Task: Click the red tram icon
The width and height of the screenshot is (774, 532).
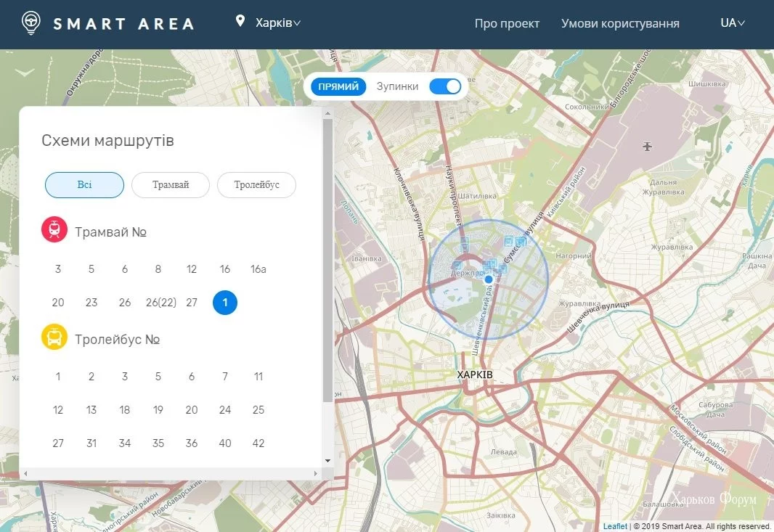Action: pyautogui.click(x=54, y=230)
